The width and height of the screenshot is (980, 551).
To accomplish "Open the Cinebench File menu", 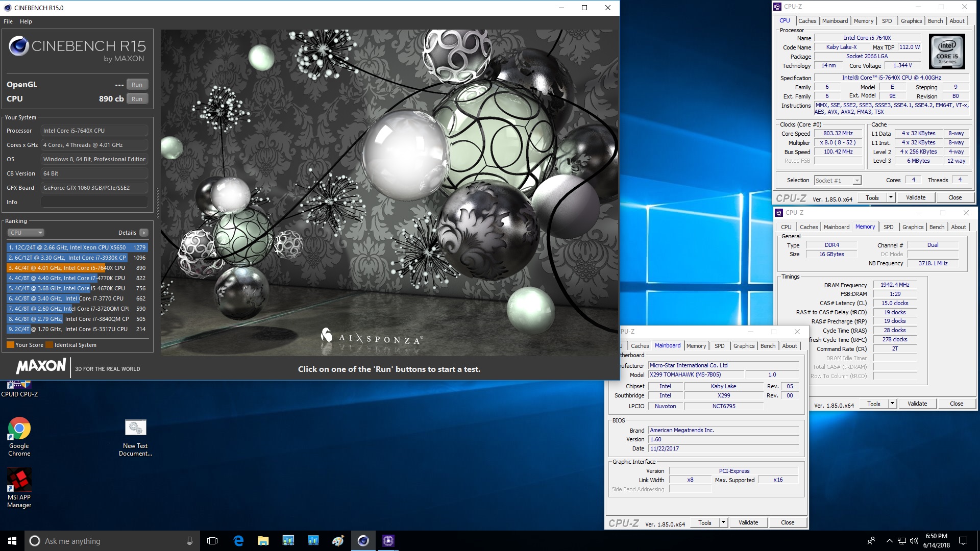I will tap(8, 21).
